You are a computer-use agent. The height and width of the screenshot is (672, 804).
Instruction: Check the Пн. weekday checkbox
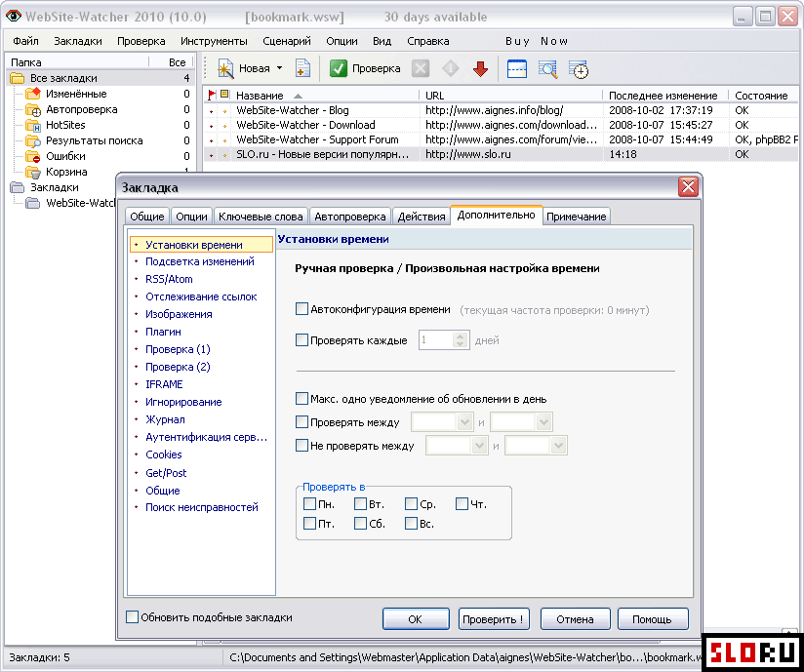(309, 504)
